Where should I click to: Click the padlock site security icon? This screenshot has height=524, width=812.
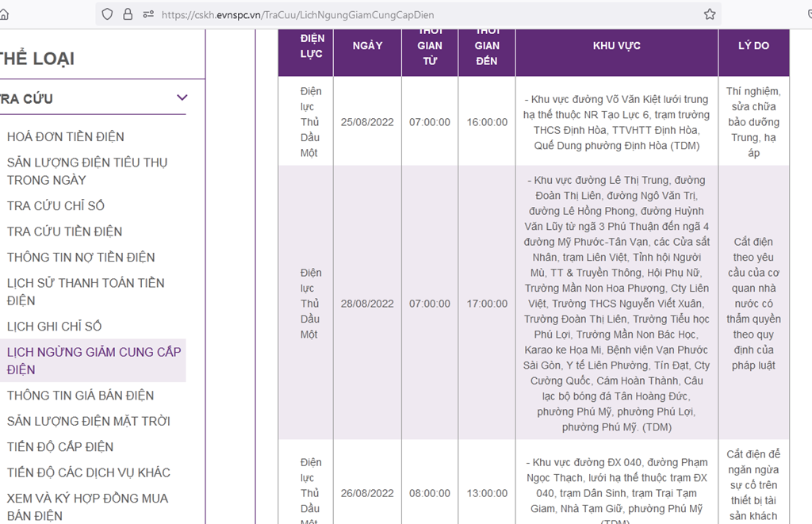point(128,14)
